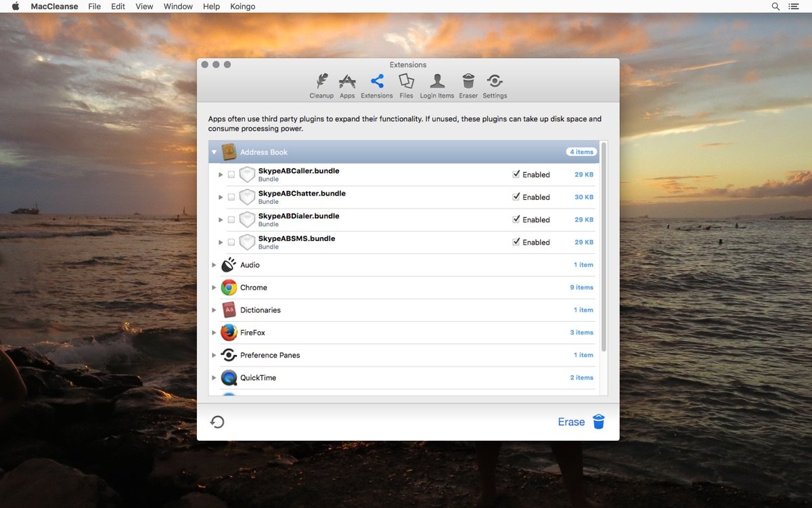
Task: Click the refresh icon at bottom left
Action: pyautogui.click(x=217, y=421)
